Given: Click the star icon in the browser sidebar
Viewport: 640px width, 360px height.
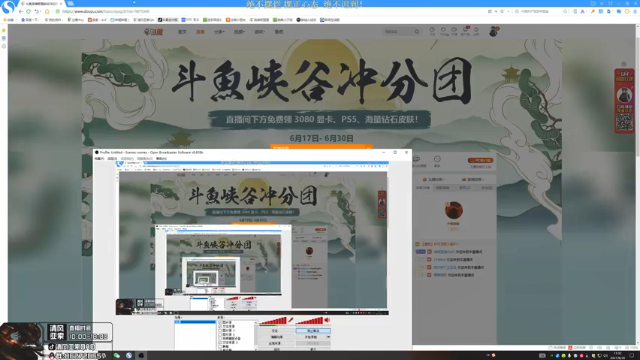Looking at the screenshot, I should [x=4, y=30].
